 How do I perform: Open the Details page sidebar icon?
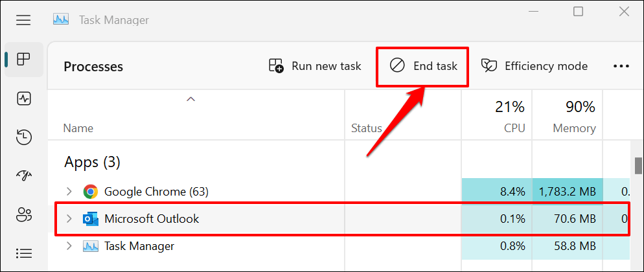[24, 253]
